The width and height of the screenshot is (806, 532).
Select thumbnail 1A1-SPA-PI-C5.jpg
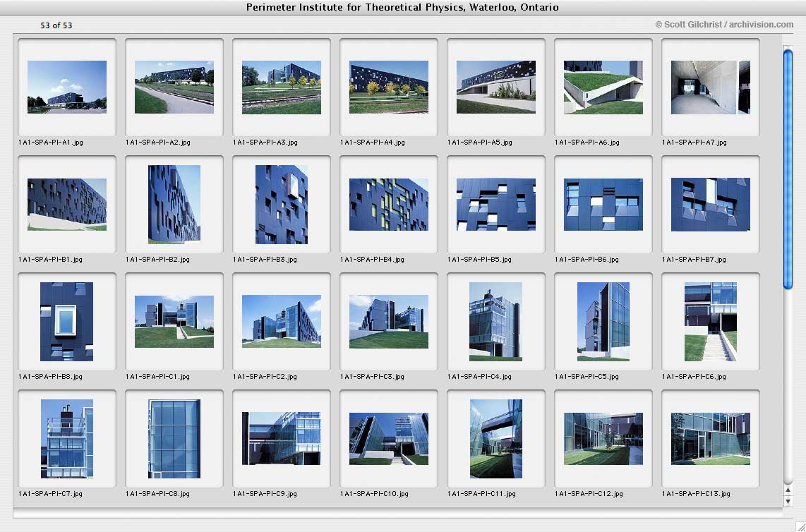coord(603,321)
